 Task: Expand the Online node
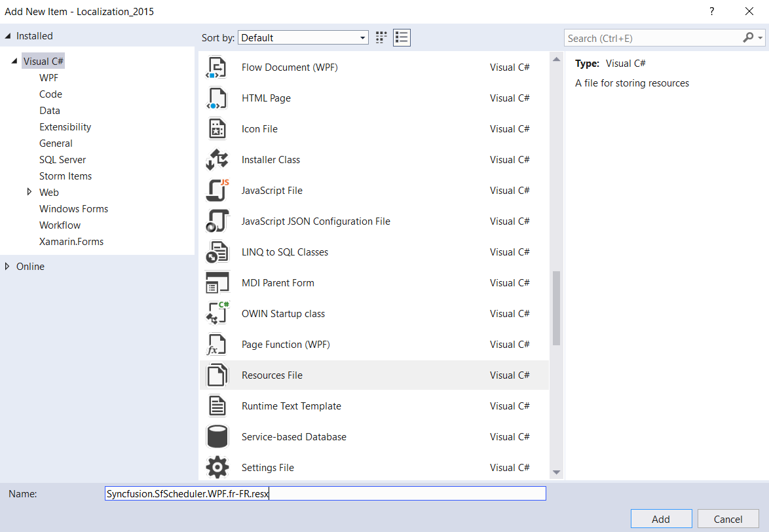7,266
